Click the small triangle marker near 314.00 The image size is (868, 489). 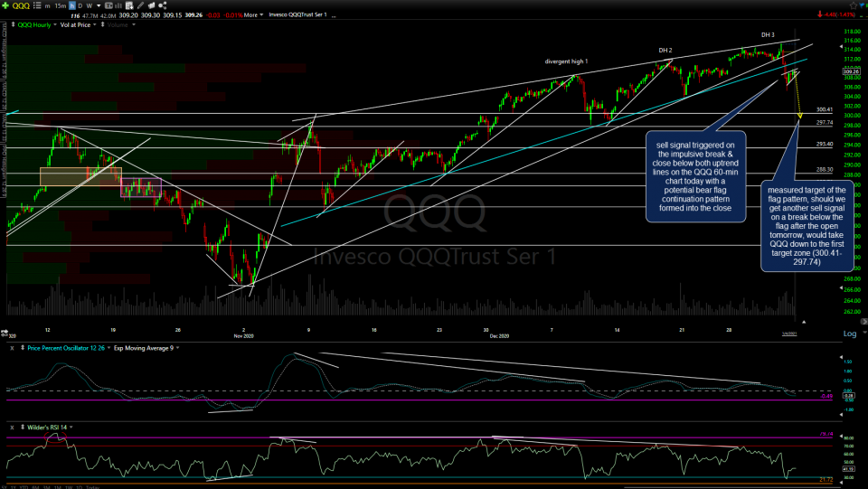pos(842,46)
